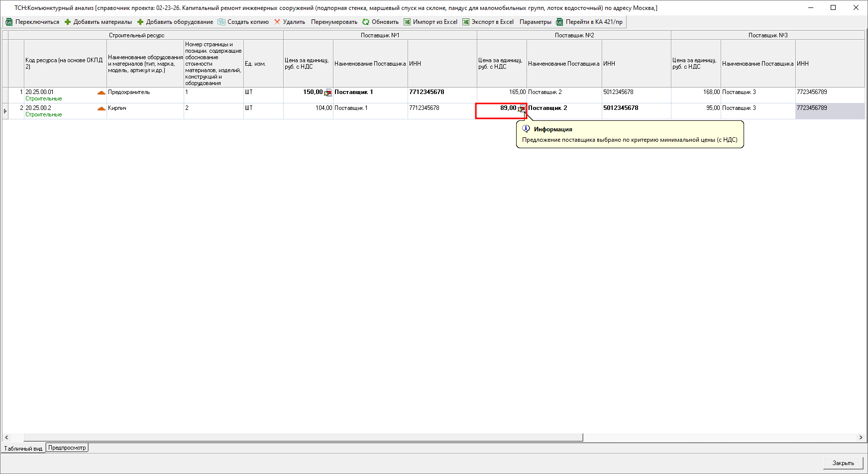Go to КА 421/пр form

[589, 22]
